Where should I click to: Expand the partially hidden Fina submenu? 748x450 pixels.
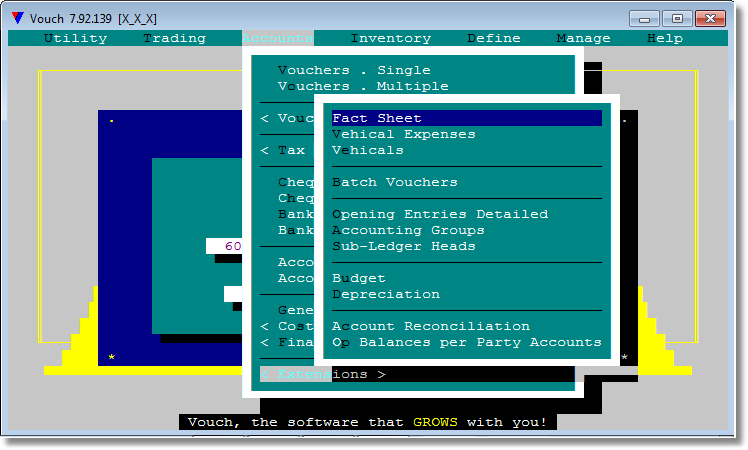click(x=287, y=343)
